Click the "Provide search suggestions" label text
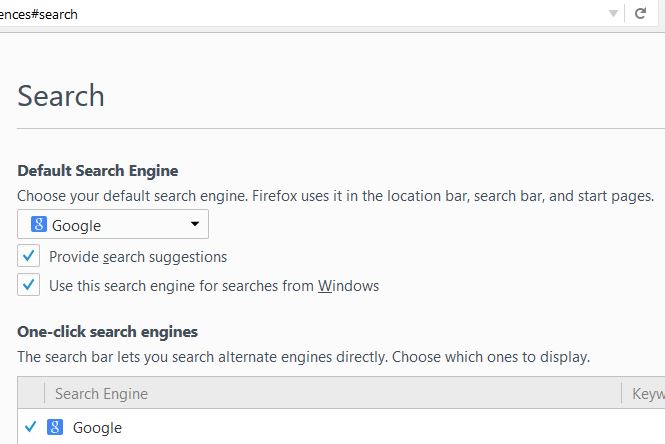665x444 pixels. 138,257
